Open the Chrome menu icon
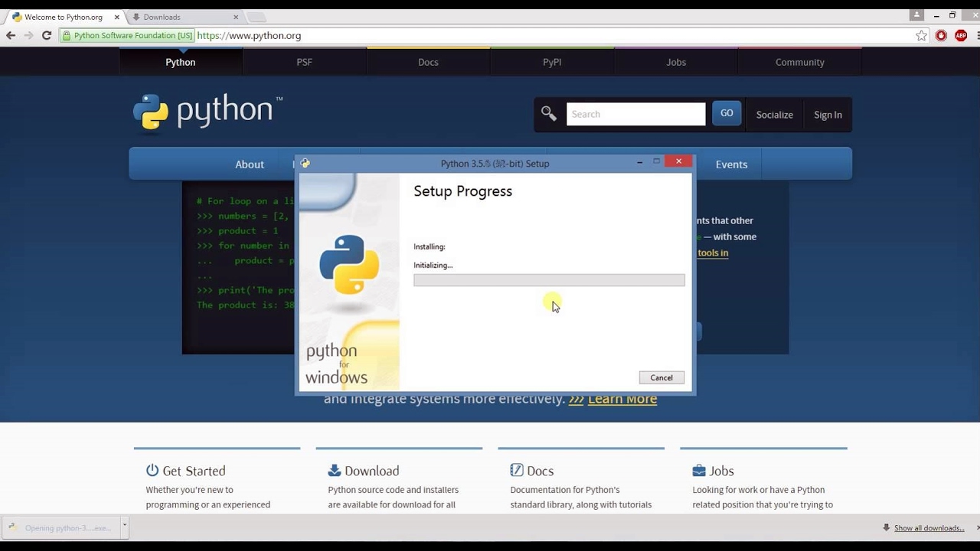980x551 pixels. 978,35
